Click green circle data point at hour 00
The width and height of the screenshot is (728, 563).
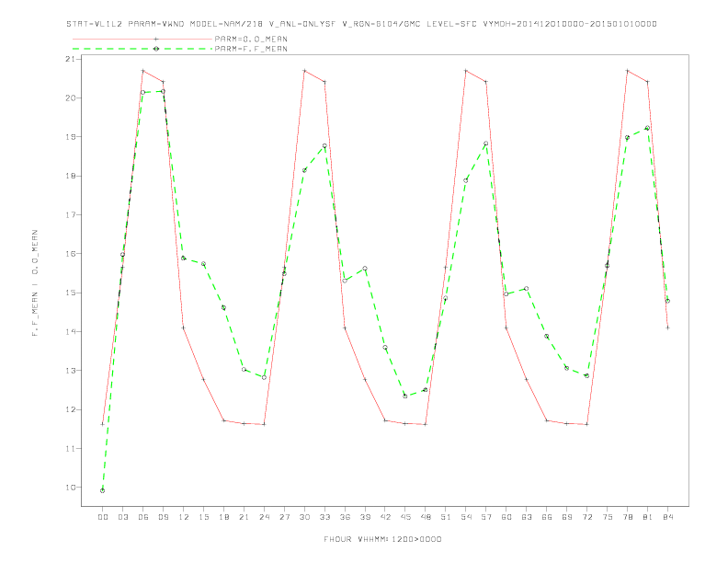[103, 490]
